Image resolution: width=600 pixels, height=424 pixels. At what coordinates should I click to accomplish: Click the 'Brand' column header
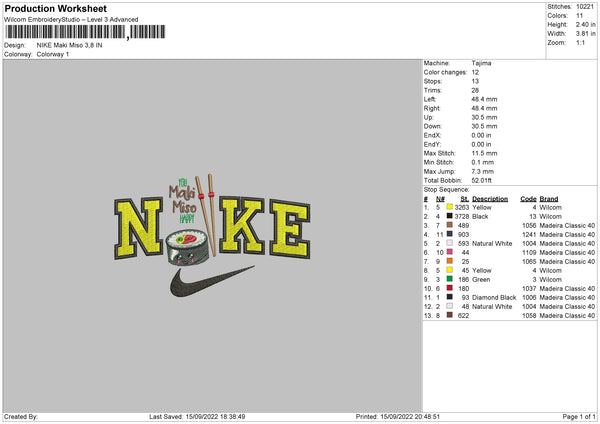pos(549,199)
